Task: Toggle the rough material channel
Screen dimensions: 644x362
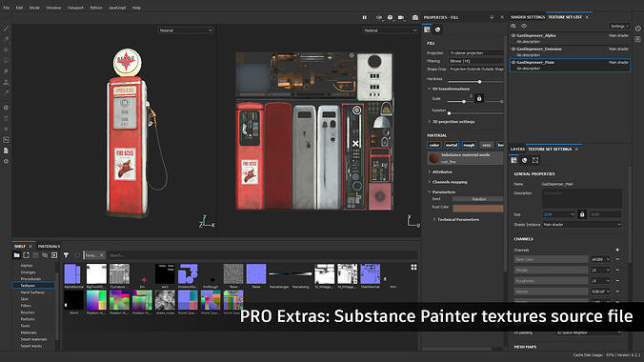Action: click(469, 145)
